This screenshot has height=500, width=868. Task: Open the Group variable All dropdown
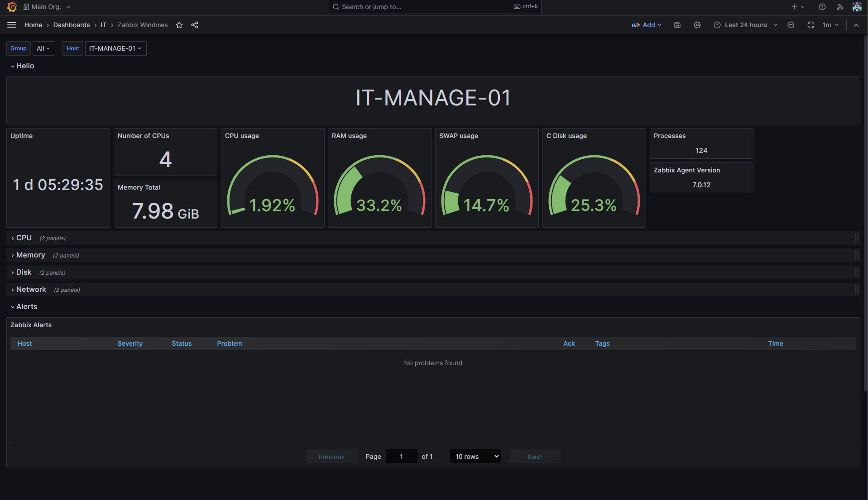(x=43, y=48)
